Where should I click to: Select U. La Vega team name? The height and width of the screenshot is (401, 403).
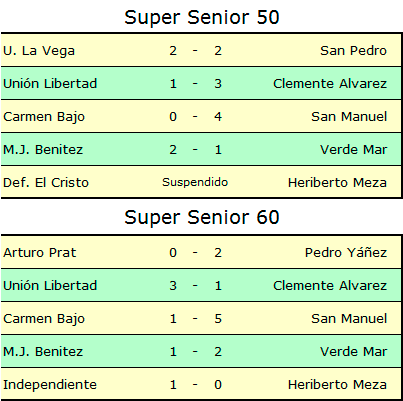39,51
